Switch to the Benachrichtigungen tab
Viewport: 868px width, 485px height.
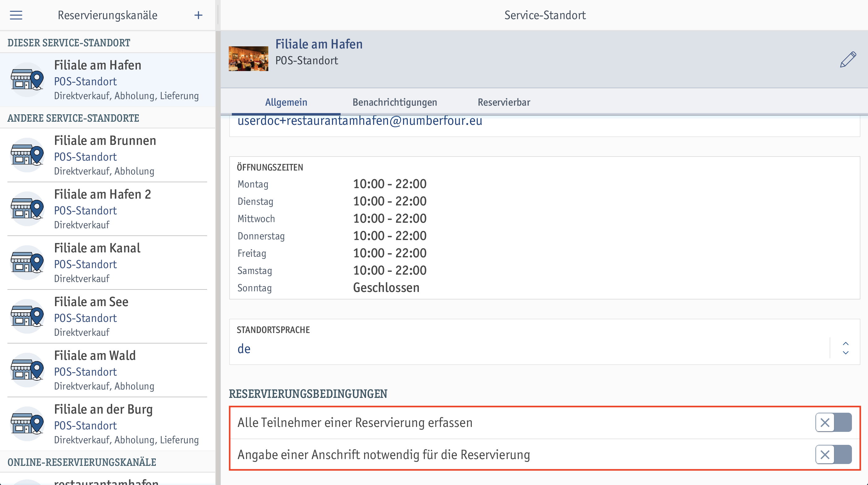394,102
